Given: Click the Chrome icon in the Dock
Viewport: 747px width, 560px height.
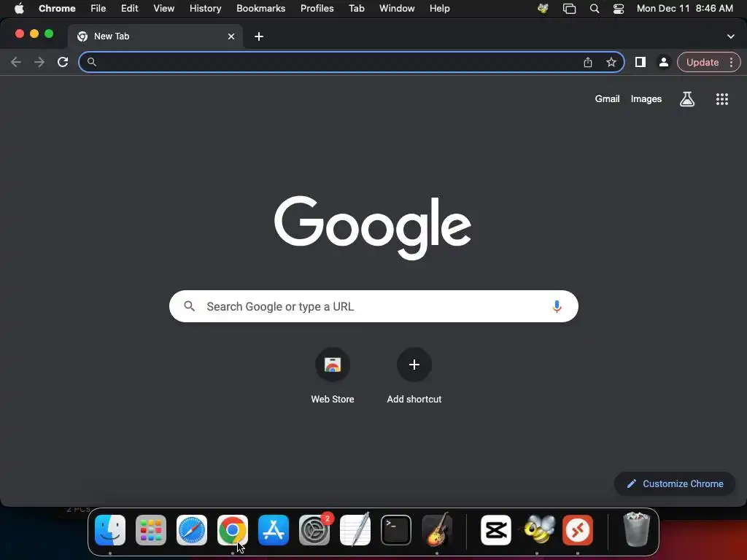Looking at the screenshot, I should point(233,530).
